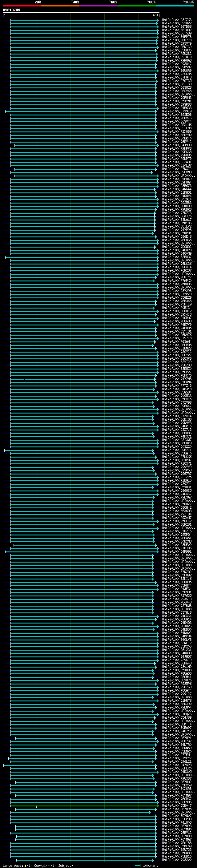Open hit UniRef100_A8UF09
This screenshot has width=197, height=868.
(x=176, y=545)
